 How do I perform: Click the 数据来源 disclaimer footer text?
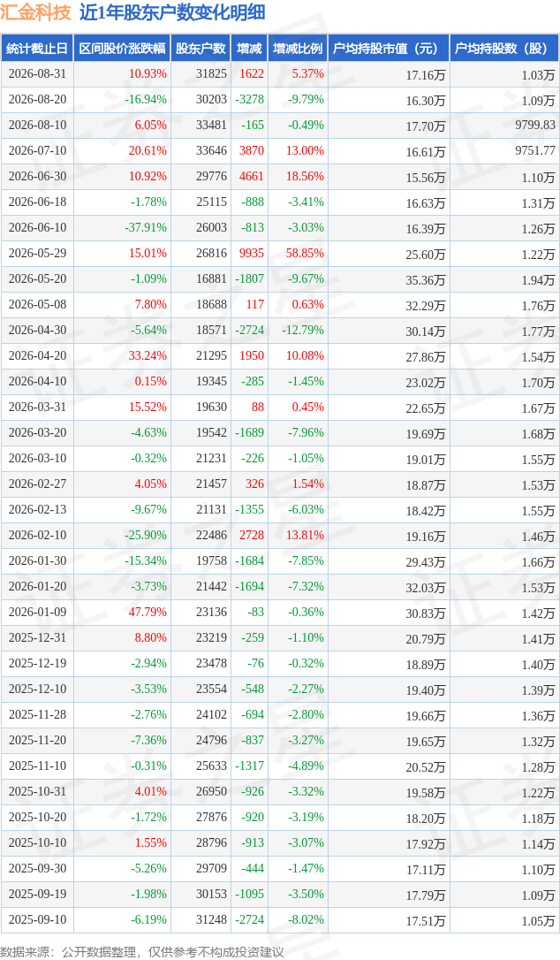pos(142,952)
